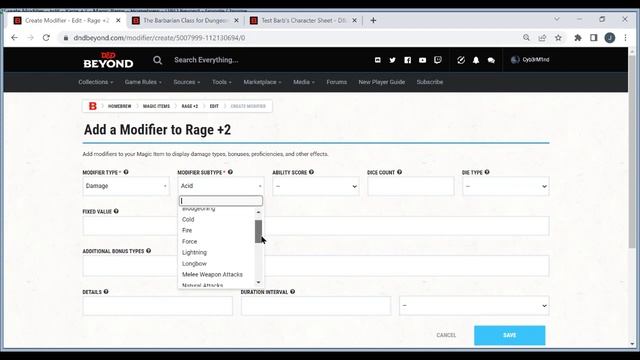Click the Die Type help icon
The width and height of the screenshot is (640, 360).
pos(487,172)
